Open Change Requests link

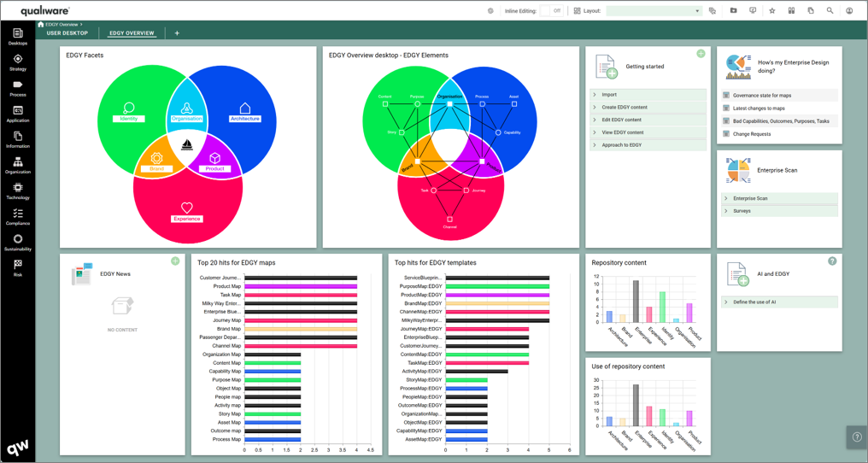point(752,134)
